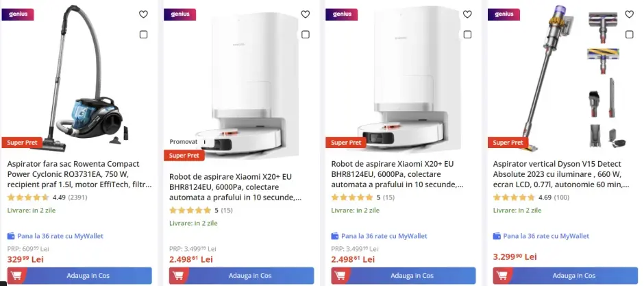644x286 pixels.
Task: Click Super Pret badge on third Xiaomi card
Action: pos(346,143)
